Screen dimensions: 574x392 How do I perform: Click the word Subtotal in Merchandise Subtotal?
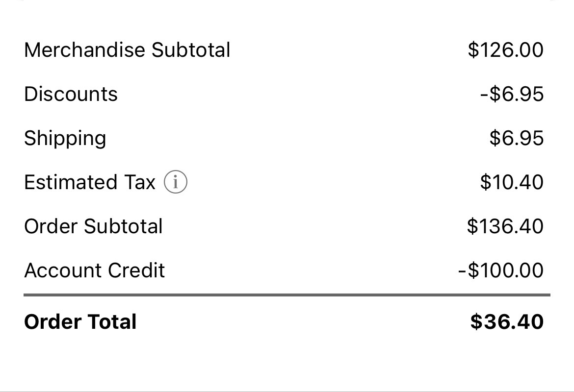191,49
